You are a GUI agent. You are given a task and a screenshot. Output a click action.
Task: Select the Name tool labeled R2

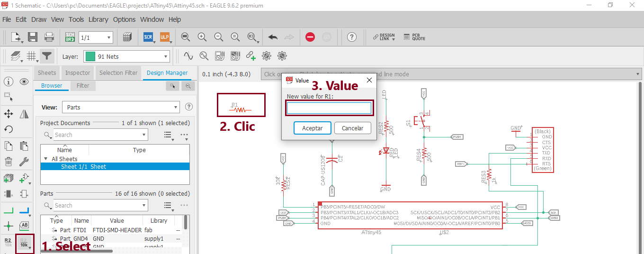tap(8, 243)
